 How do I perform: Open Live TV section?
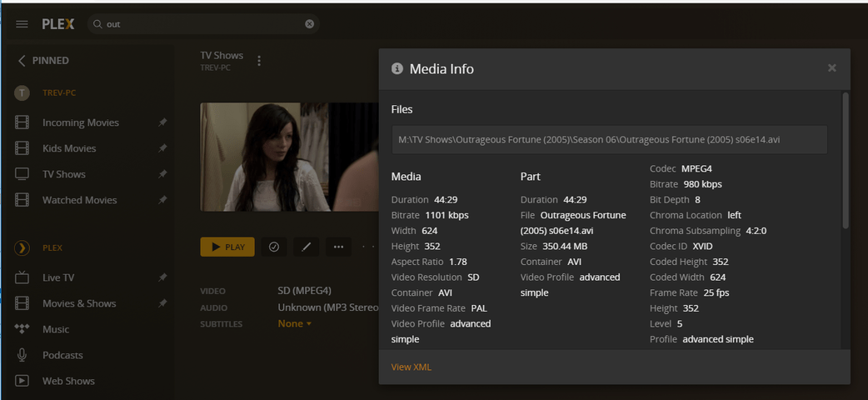(x=58, y=277)
